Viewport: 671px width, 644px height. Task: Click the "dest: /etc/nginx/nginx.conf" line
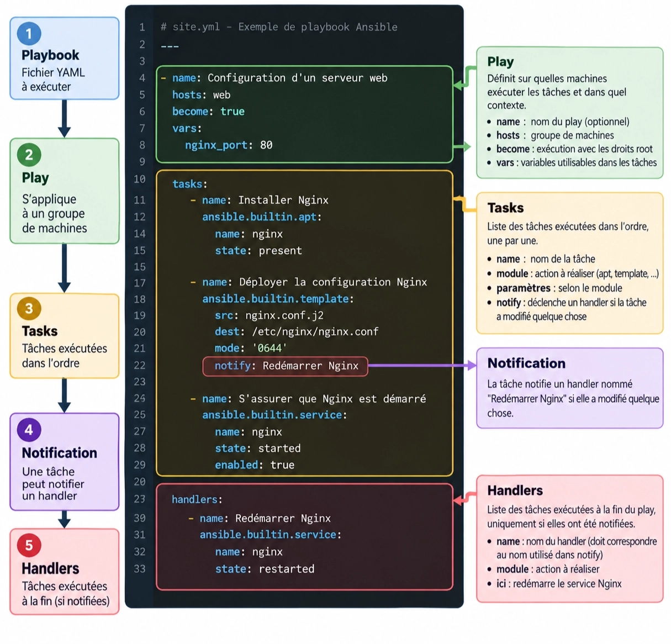point(297,331)
